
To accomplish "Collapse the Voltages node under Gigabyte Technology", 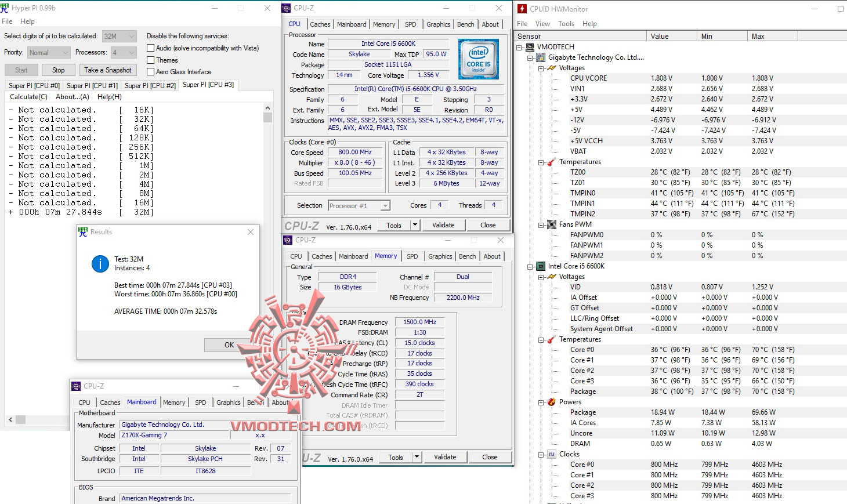I will (541, 68).
